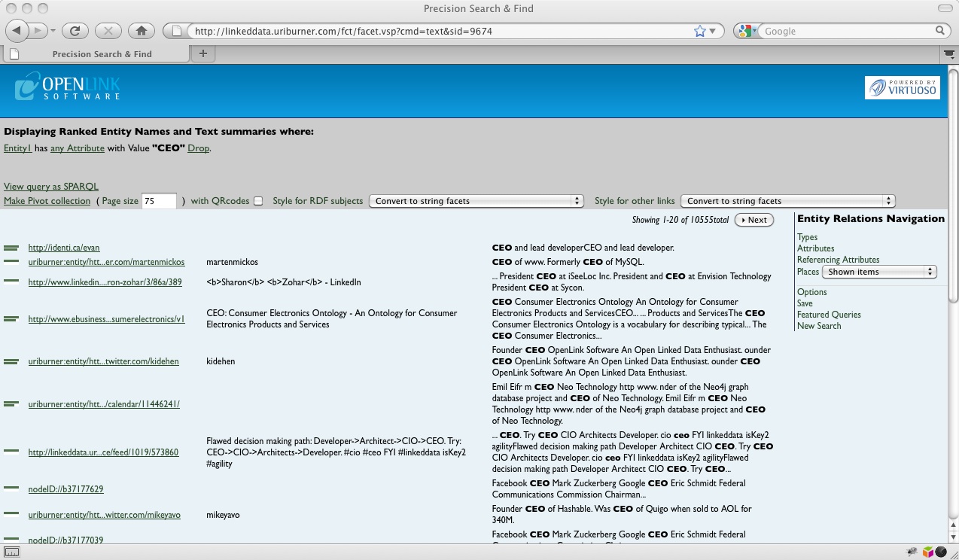959x560 pixels.
Task: Click the OpenLink Software logo
Action: pyautogui.click(x=68, y=86)
